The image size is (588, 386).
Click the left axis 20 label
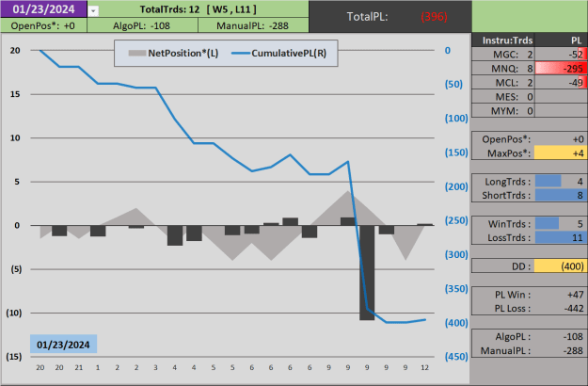[x=15, y=50]
